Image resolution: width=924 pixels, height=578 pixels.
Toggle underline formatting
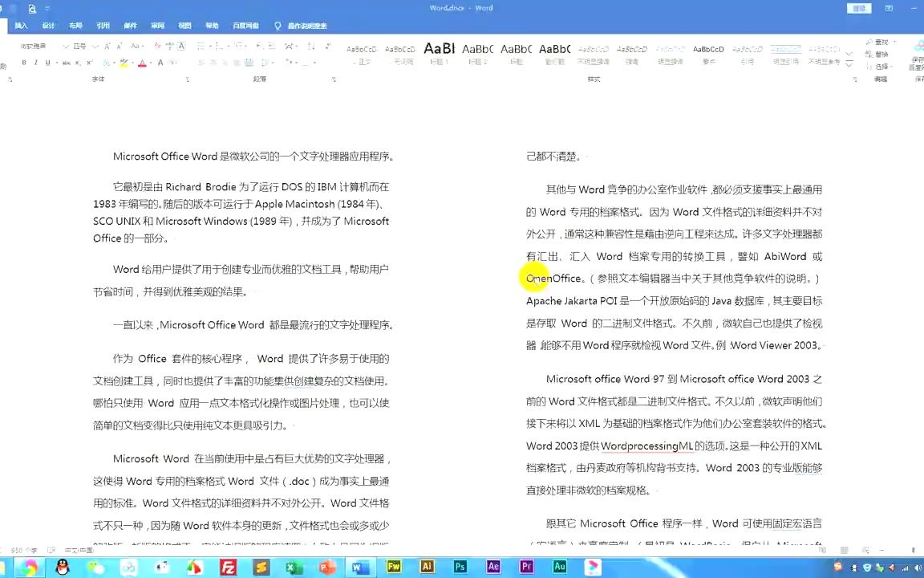[x=47, y=63]
